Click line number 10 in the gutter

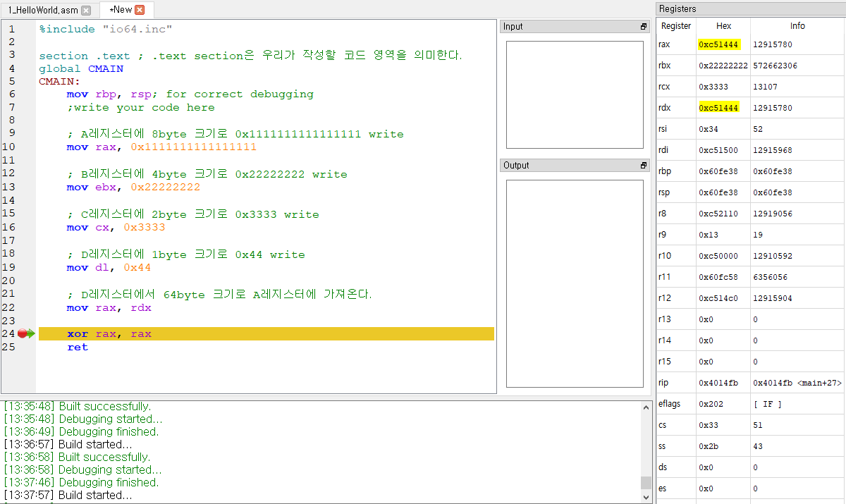tap(8, 147)
